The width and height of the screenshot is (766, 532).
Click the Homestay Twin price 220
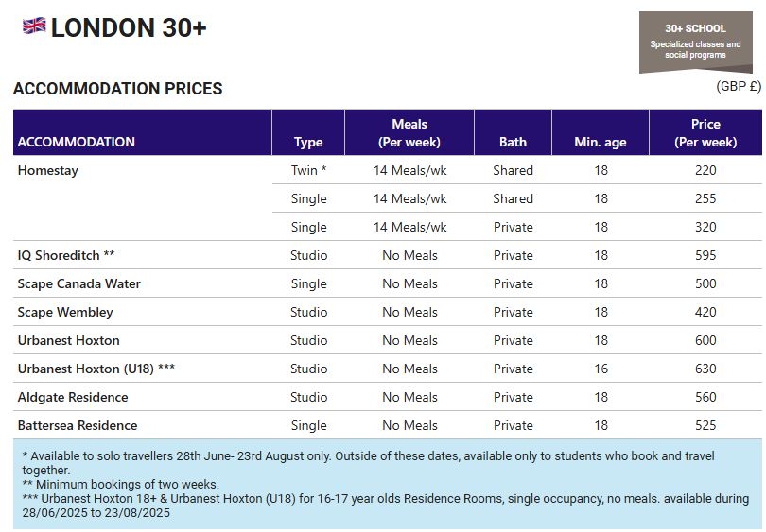705,170
